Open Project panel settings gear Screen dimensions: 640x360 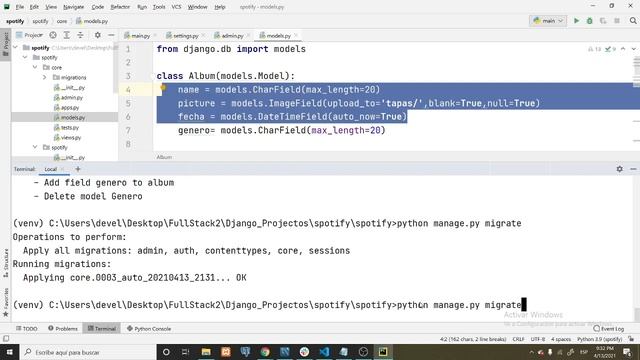click(x=98, y=35)
